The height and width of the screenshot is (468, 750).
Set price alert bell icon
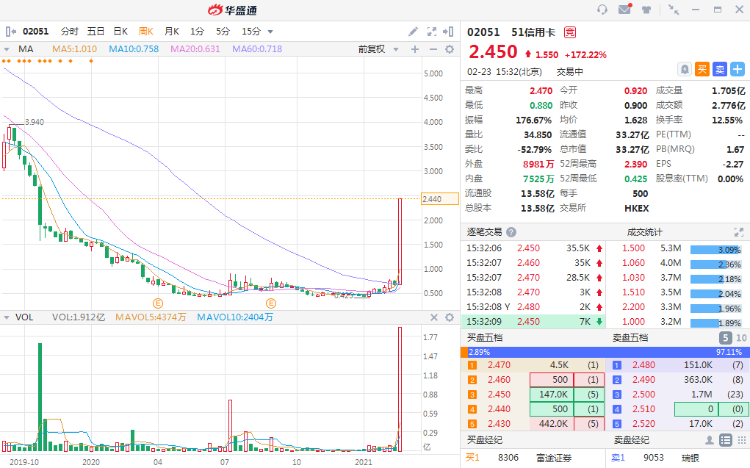tap(685, 70)
